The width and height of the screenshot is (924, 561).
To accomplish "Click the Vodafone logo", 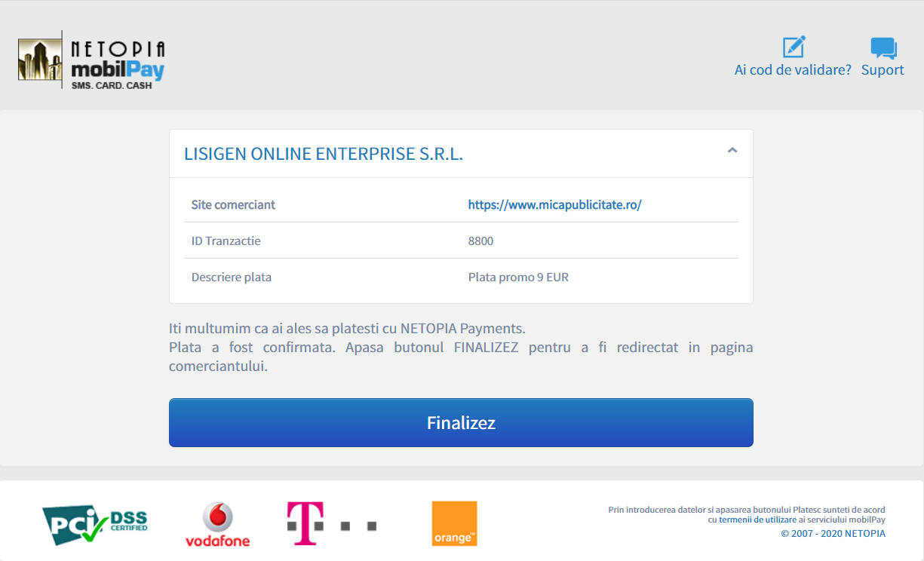I will click(x=217, y=524).
